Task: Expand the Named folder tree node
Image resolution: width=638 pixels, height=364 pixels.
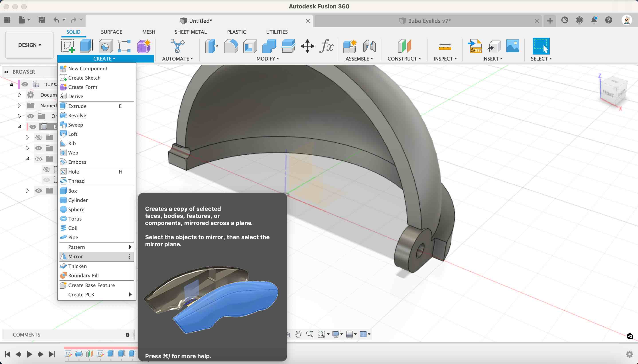Action: coord(19,106)
